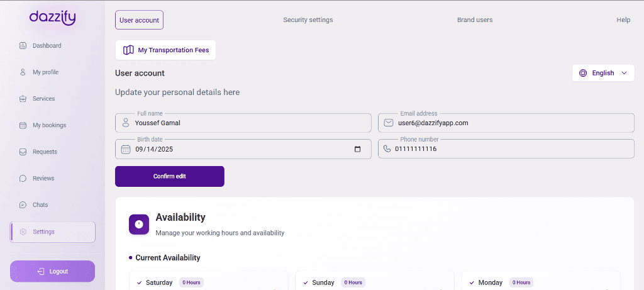Click the dazzify logo

click(x=52, y=18)
